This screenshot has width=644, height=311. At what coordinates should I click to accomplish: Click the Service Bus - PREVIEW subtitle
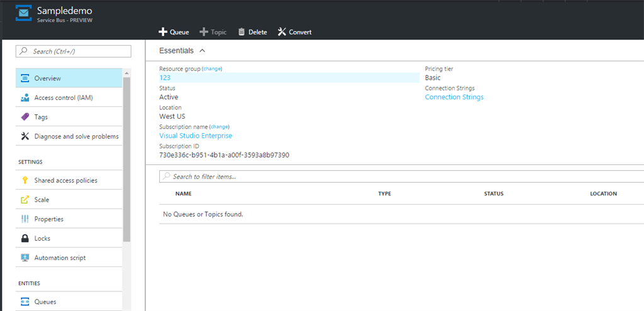click(x=65, y=20)
